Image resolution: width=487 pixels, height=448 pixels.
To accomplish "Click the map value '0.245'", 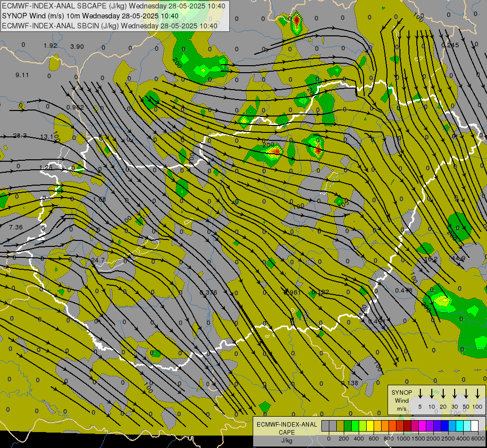I will click(450, 45).
